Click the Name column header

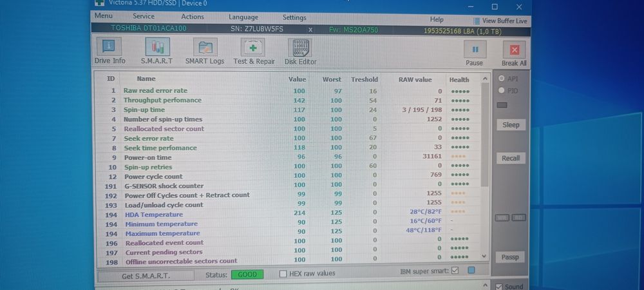pyautogui.click(x=146, y=79)
